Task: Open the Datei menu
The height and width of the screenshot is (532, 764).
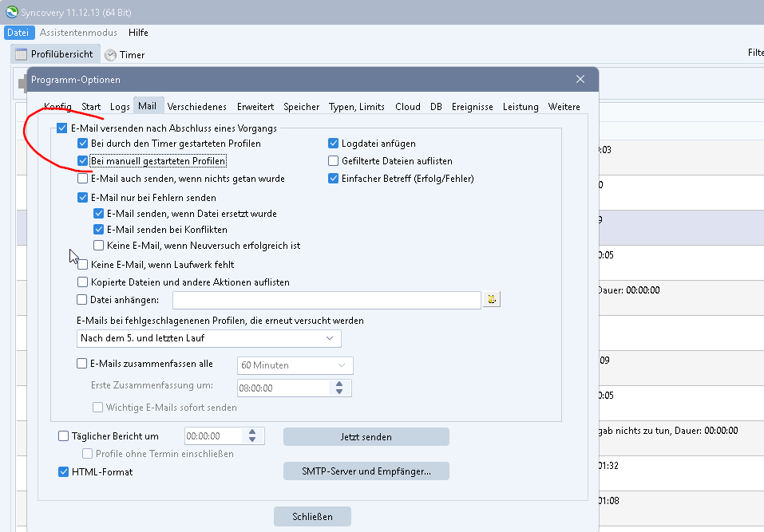Action: click(x=18, y=33)
